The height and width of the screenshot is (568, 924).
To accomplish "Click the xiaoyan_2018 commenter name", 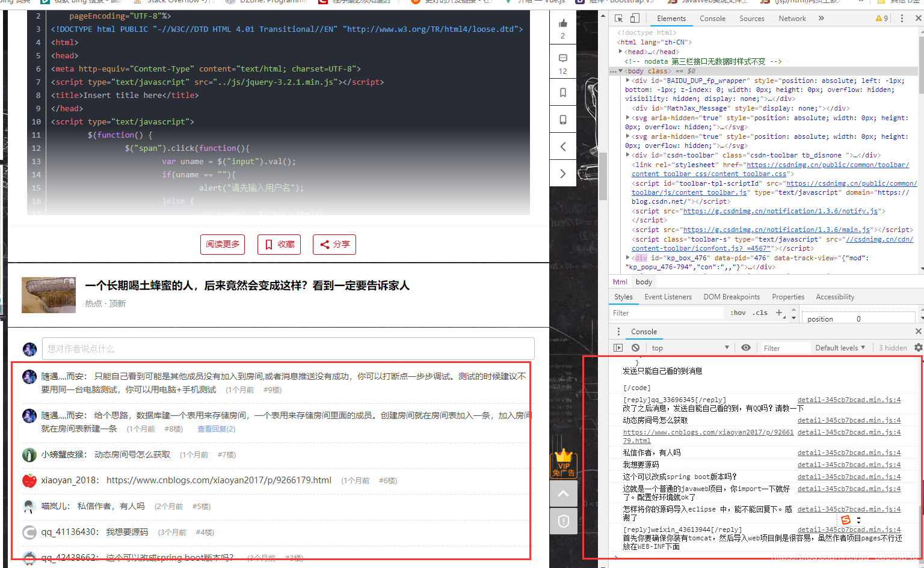I will [x=69, y=480].
